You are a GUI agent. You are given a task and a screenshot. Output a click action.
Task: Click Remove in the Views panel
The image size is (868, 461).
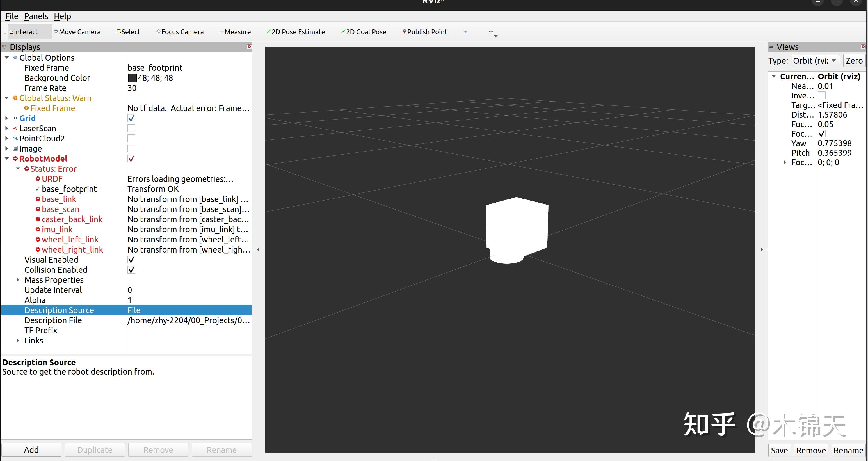(x=811, y=451)
